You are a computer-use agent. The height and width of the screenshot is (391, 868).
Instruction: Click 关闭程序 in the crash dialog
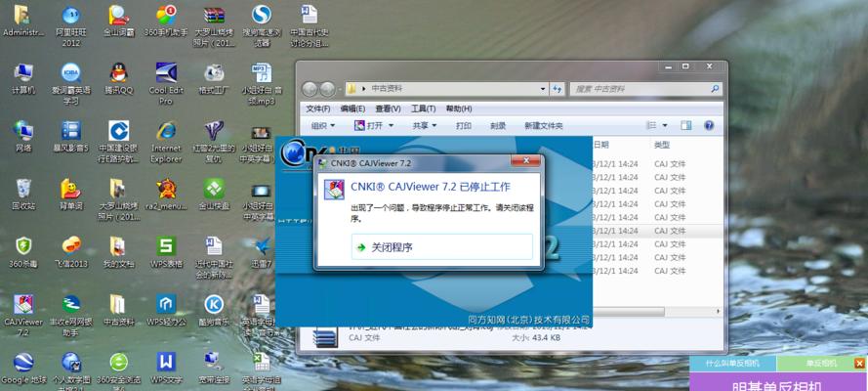441,247
